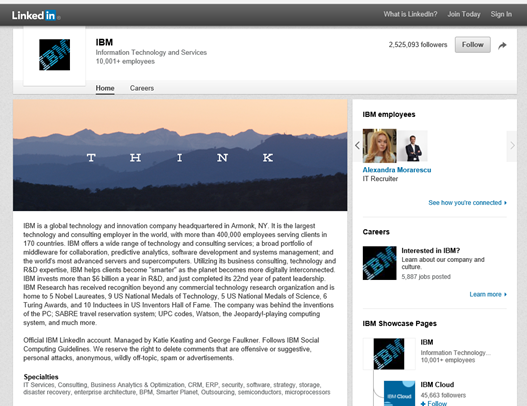The height and width of the screenshot is (406, 527).
Task: Click the share arrow icon next to Follow
Action: 502,45
